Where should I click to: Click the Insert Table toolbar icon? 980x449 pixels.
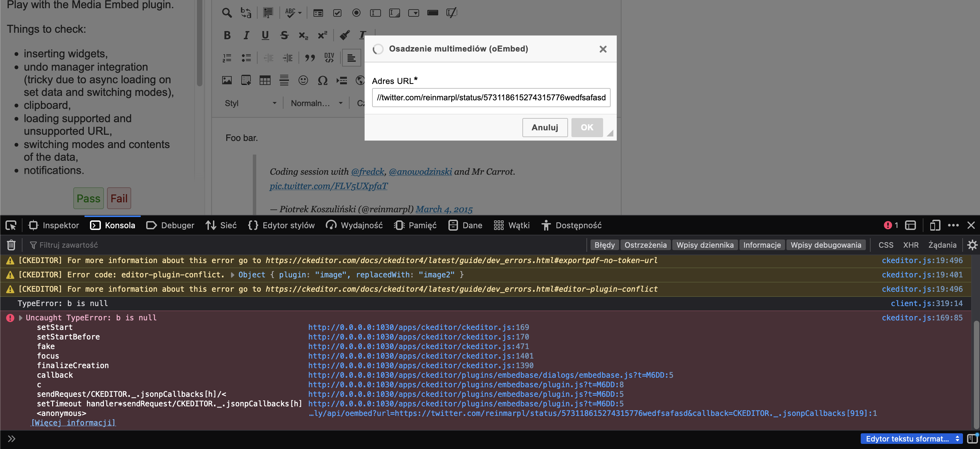pos(265,81)
